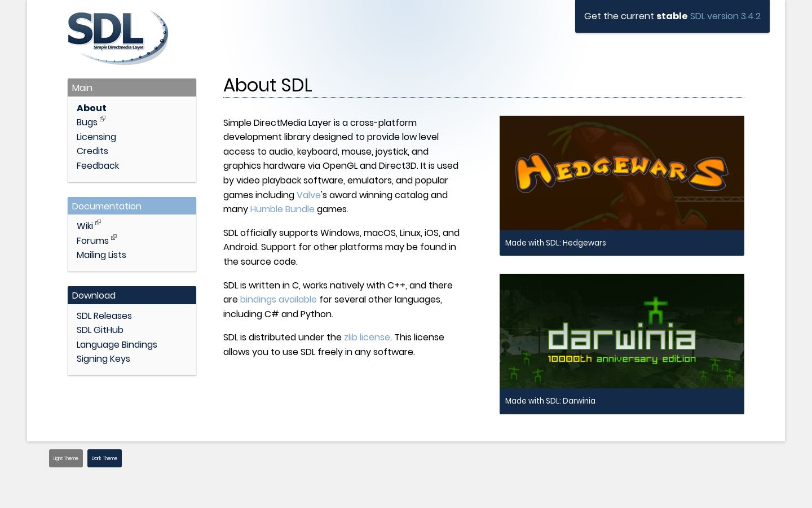Open the zlib license link

(x=367, y=338)
